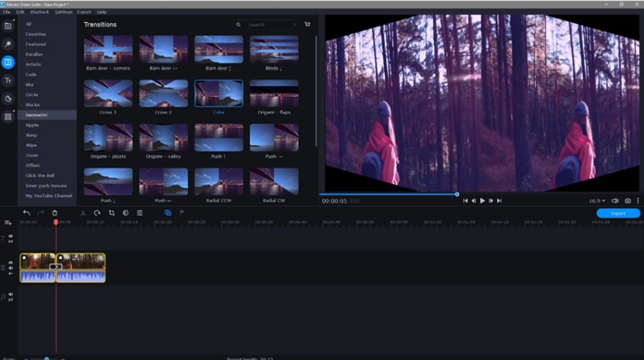Click the star badge on first clip
The image size is (644, 360).
[x=24, y=257]
